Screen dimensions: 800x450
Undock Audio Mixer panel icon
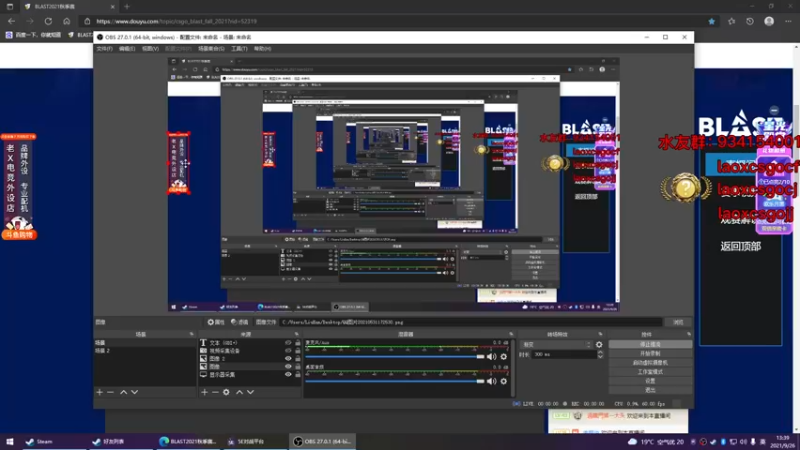pos(511,334)
